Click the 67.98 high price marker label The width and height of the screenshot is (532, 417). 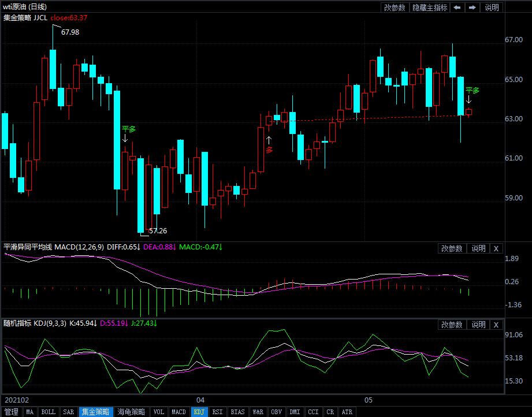pyautogui.click(x=70, y=32)
